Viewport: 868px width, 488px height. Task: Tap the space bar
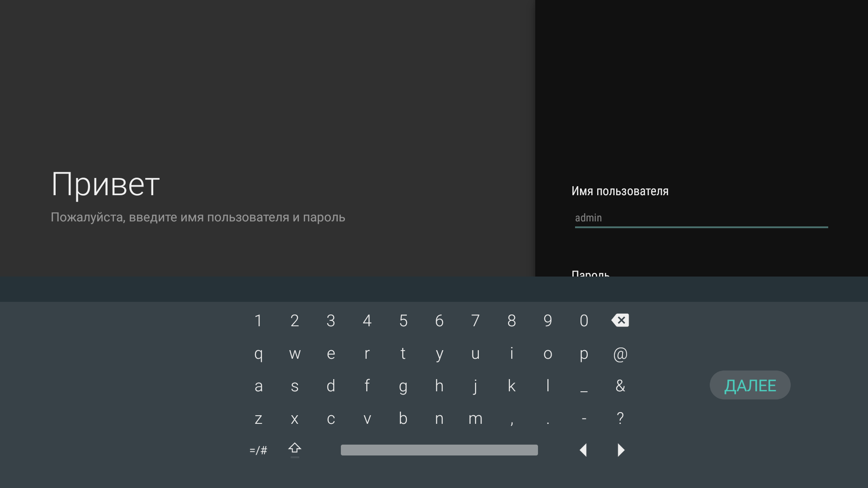(439, 450)
